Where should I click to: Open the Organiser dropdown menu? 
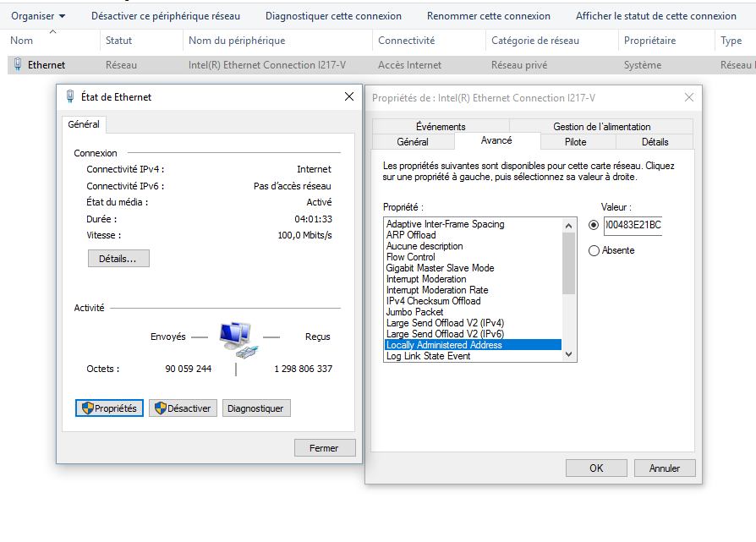[x=38, y=15]
